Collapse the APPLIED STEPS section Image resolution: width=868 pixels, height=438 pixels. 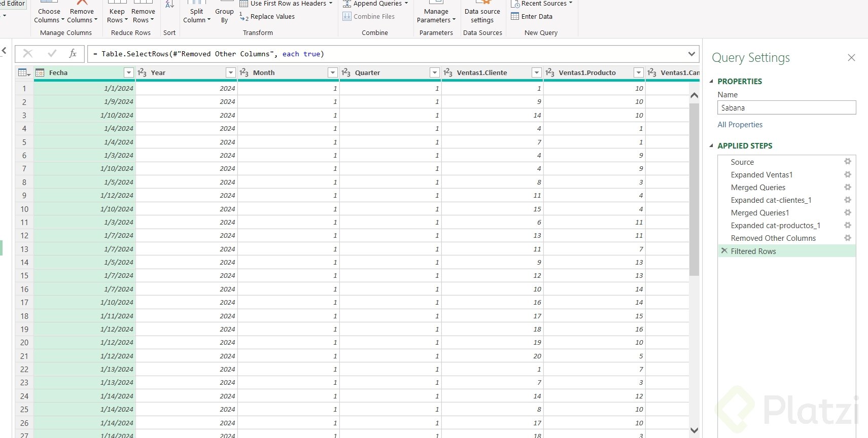point(711,145)
